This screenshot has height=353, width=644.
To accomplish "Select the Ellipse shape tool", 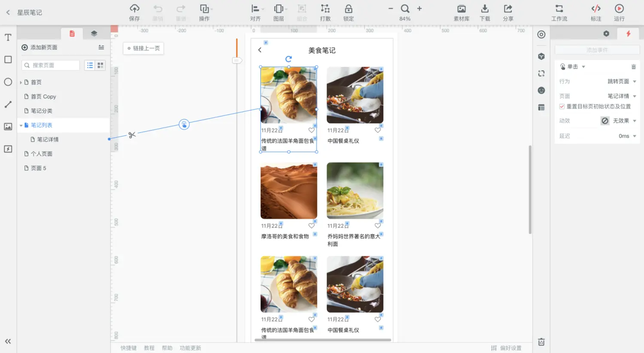I will pyautogui.click(x=7, y=82).
